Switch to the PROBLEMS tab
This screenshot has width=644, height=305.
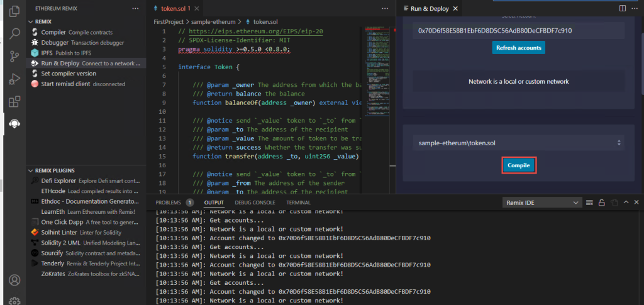tap(168, 202)
